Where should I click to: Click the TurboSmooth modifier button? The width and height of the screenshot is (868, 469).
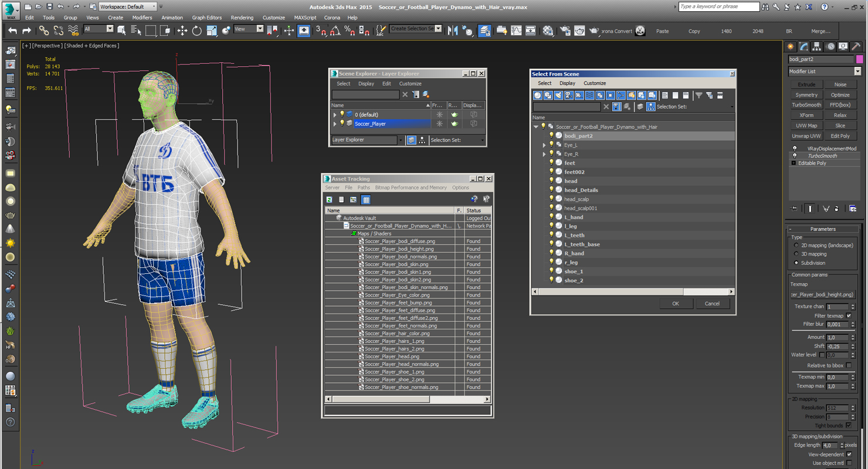coord(806,105)
